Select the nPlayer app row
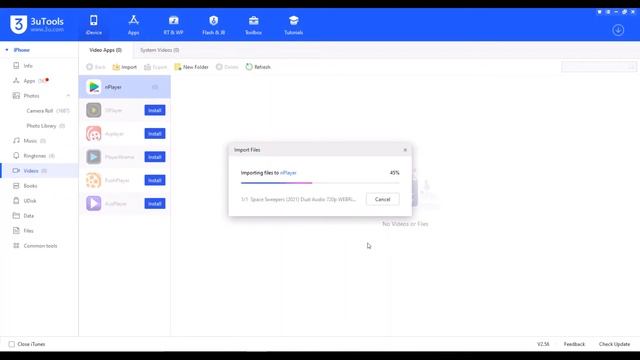Viewport: 640px width, 360px height. pos(124,87)
